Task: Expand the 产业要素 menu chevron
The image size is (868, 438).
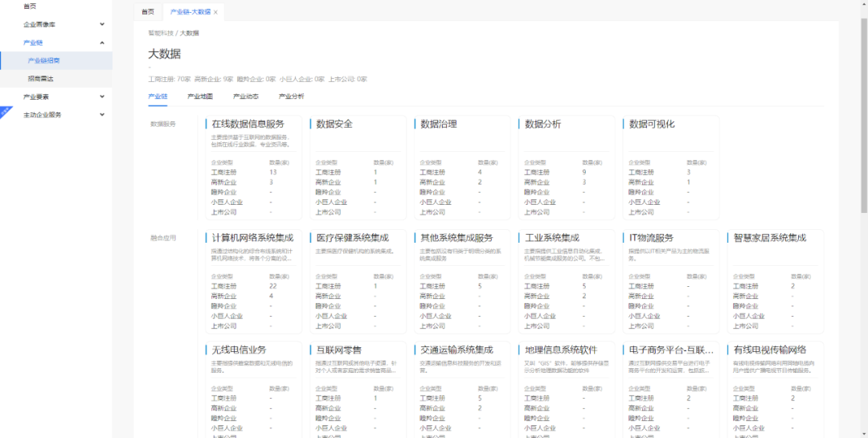Action: point(101,96)
